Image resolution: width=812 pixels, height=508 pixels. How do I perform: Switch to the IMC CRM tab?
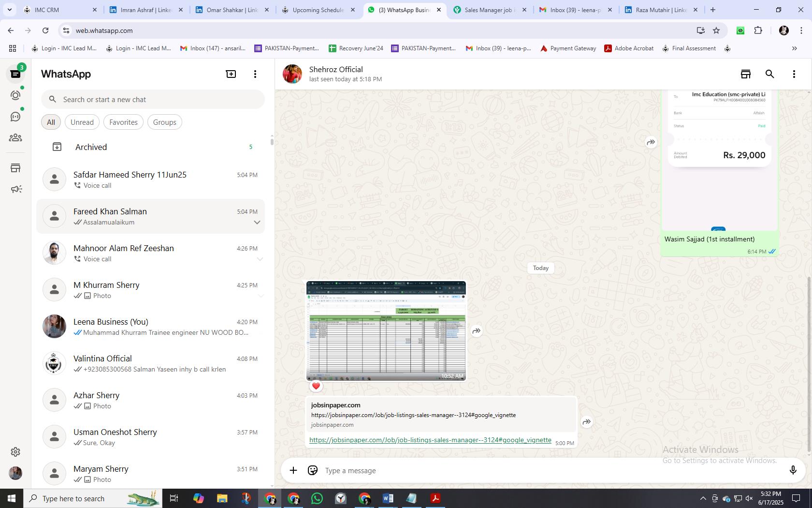tap(59, 10)
